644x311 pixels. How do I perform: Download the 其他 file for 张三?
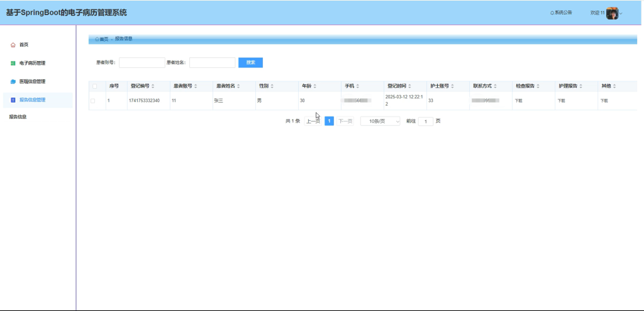(x=604, y=101)
